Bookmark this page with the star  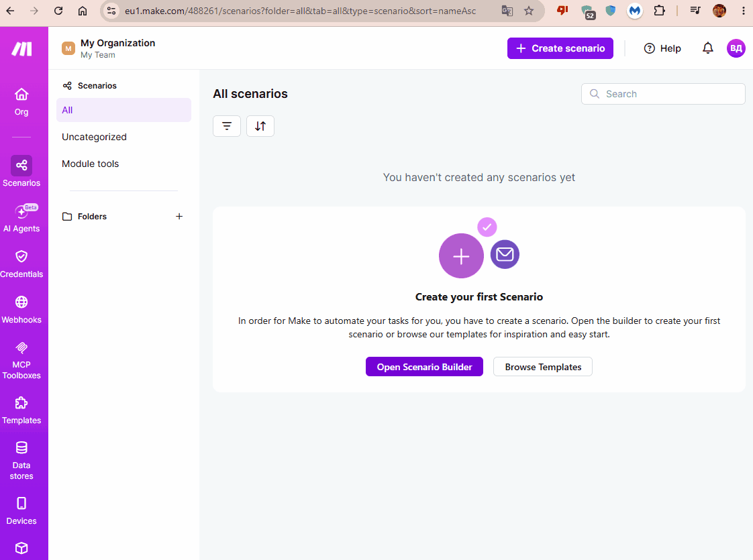tap(529, 11)
